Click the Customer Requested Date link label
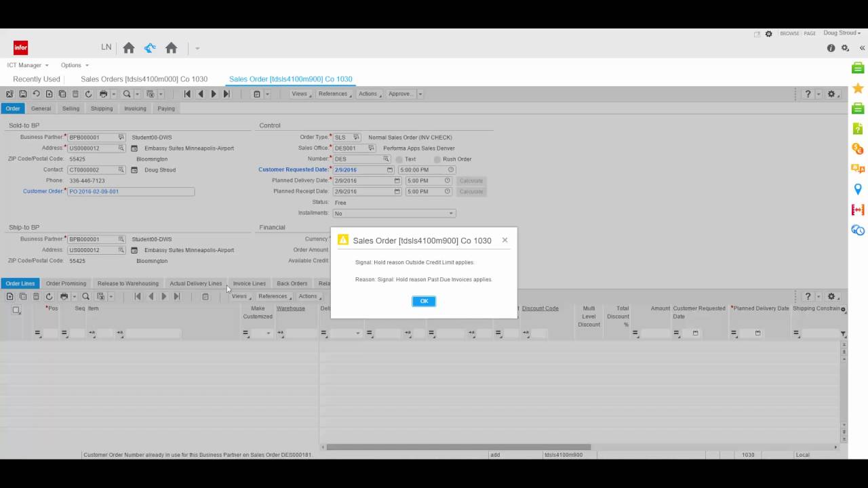 [293, 170]
